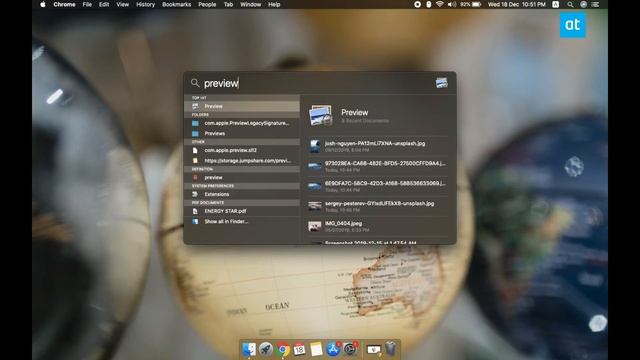Open Notes from the Dock
640x360 pixels.
click(x=316, y=349)
